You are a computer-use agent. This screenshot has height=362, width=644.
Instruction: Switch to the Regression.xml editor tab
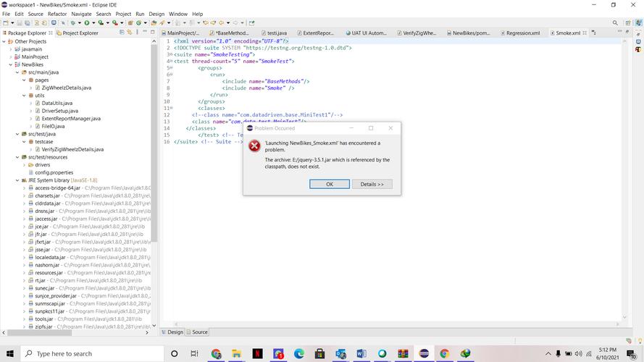coord(522,33)
